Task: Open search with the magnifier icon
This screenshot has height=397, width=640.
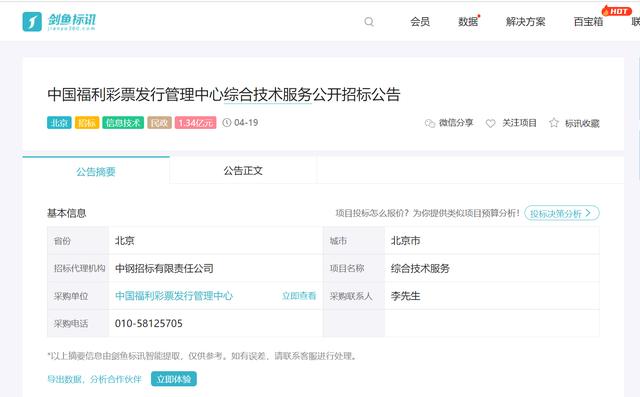Action: tap(369, 22)
